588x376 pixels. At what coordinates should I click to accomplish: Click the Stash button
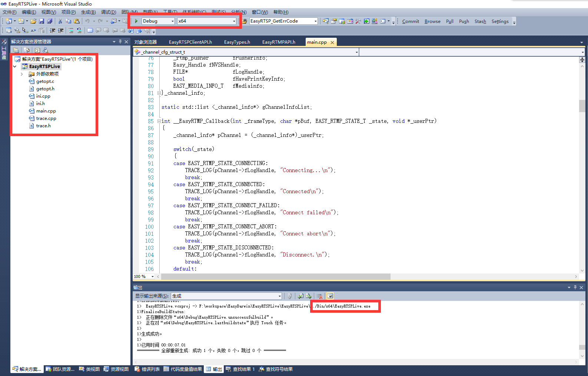pyautogui.click(x=480, y=21)
